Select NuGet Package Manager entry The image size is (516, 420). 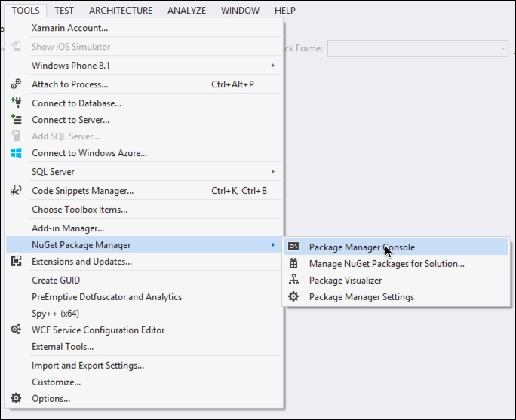[144, 245]
